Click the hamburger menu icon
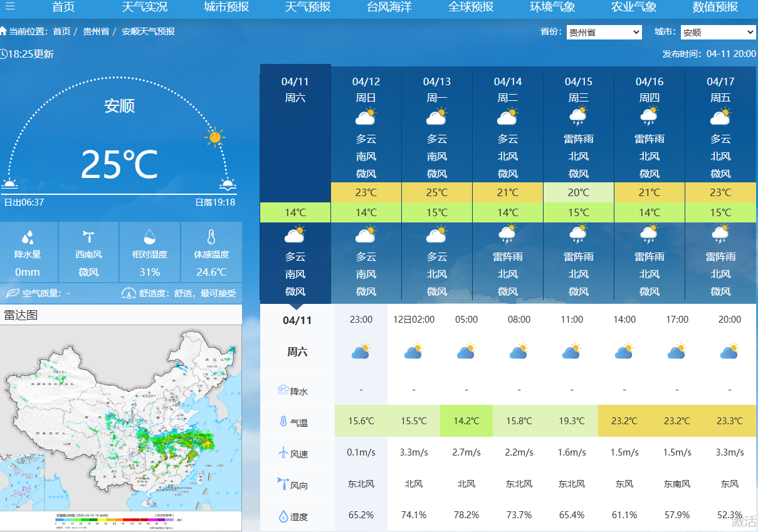758x532 pixels. (10, 7)
